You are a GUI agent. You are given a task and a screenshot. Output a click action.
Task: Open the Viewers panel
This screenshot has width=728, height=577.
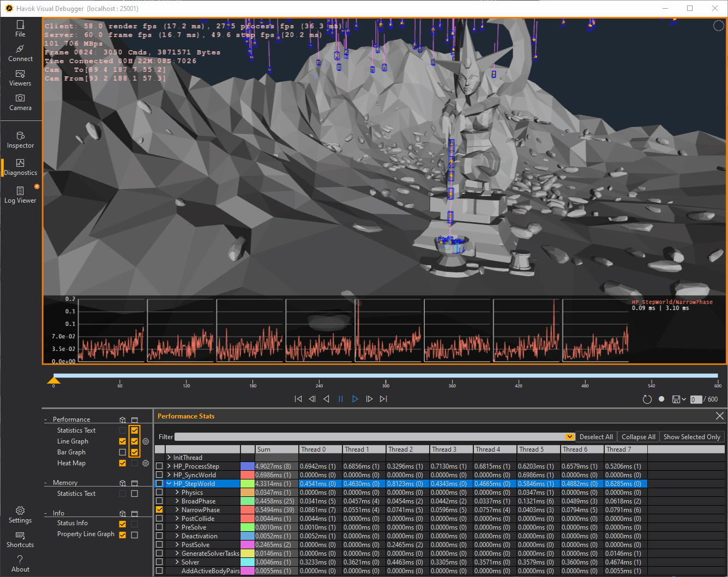tap(20, 78)
